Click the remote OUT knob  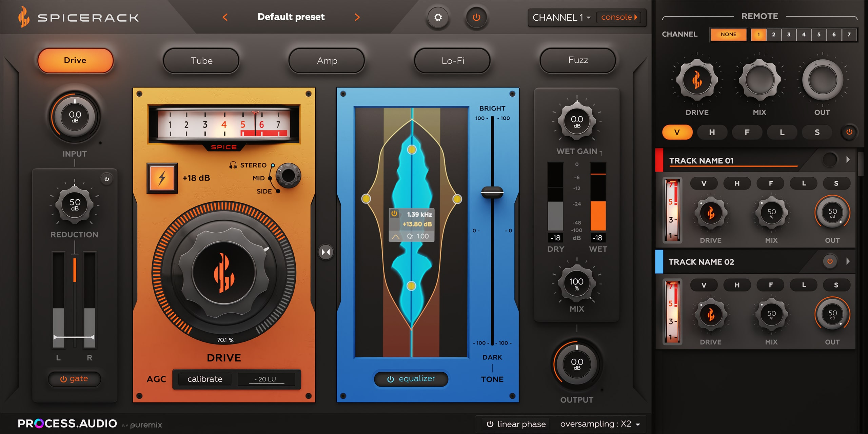point(822,80)
